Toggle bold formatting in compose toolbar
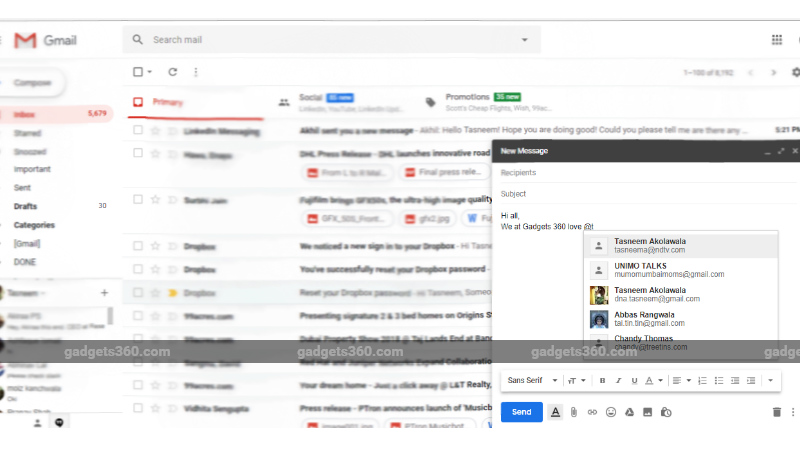 [602, 381]
